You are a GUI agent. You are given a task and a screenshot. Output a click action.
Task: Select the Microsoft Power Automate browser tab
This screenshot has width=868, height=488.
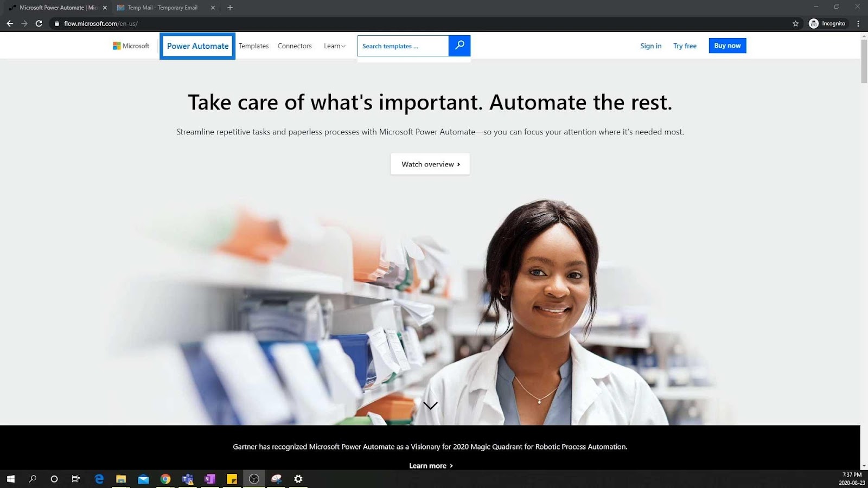[58, 8]
